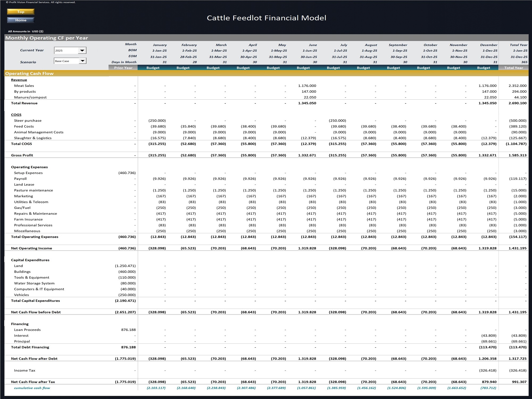
Task: Select the June Meat Sales value
Action: tap(307, 86)
